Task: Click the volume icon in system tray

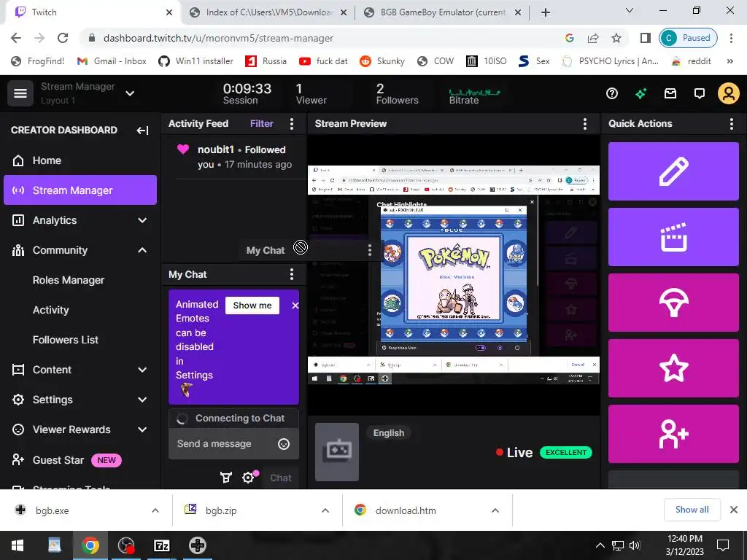Action: point(634,545)
